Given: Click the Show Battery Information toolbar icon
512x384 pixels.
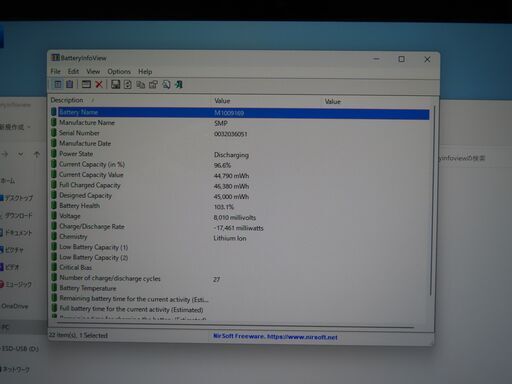Looking at the screenshot, I should point(58,84).
